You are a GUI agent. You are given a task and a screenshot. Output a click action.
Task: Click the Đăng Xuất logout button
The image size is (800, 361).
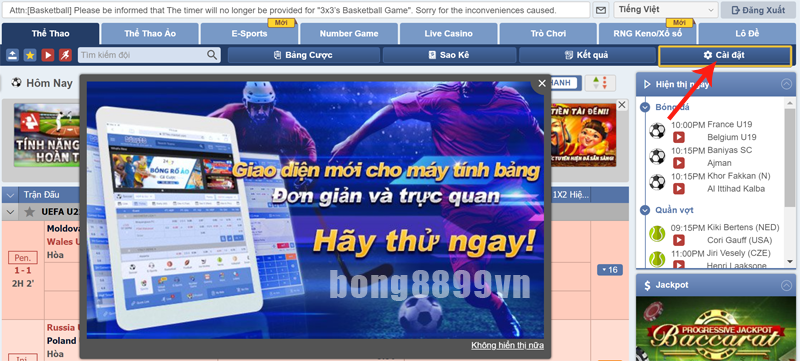click(759, 10)
